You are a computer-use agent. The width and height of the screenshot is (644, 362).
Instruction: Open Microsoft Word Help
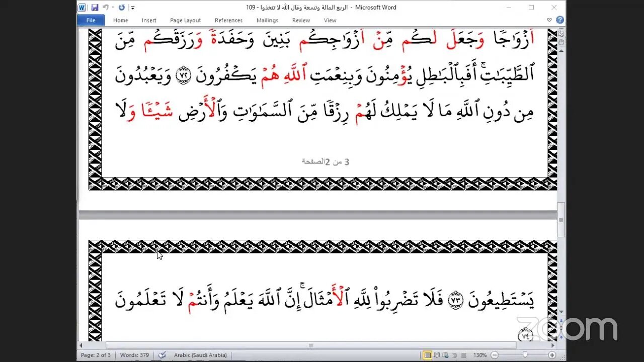pyautogui.click(x=559, y=20)
